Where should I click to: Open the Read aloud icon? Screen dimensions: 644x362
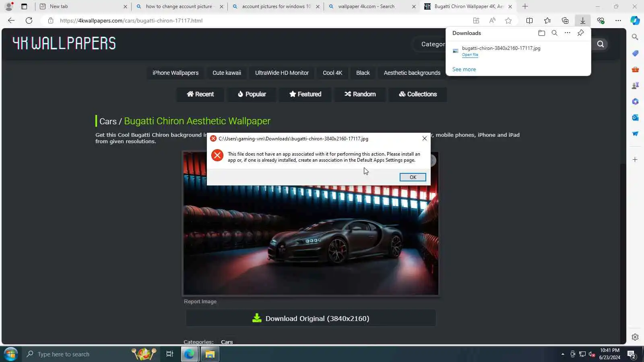click(492, 21)
